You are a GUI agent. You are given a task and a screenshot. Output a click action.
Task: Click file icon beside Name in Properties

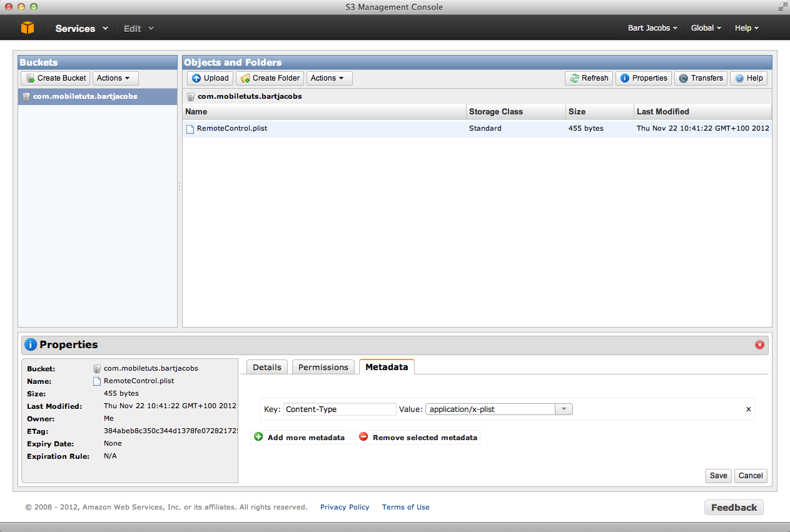pos(97,381)
